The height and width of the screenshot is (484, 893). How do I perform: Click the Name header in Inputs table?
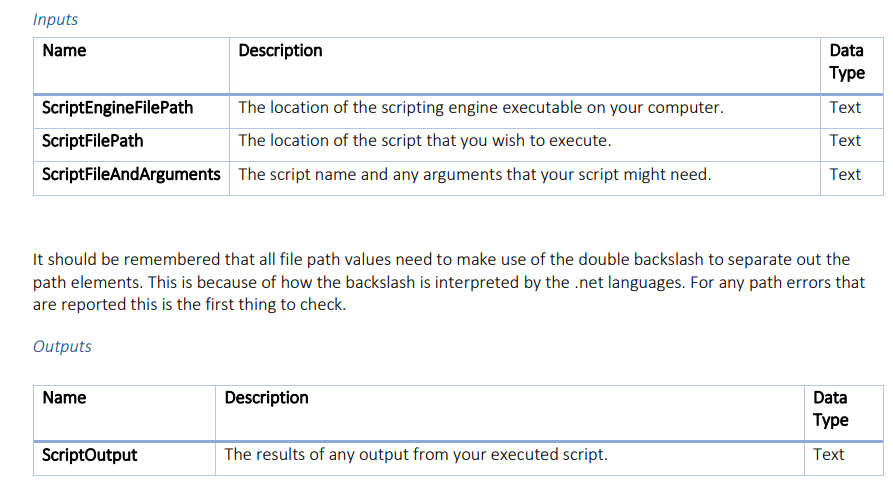tap(64, 51)
